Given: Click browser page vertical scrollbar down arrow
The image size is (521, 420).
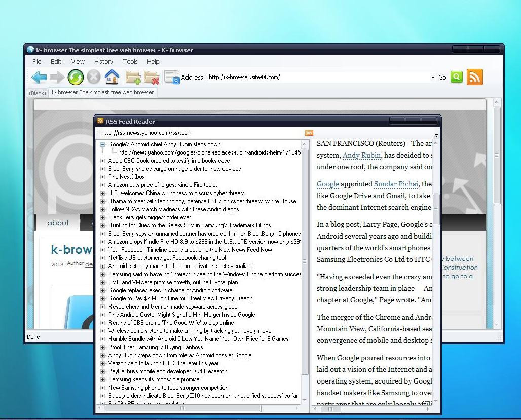Looking at the screenshot, I should 496,325.
